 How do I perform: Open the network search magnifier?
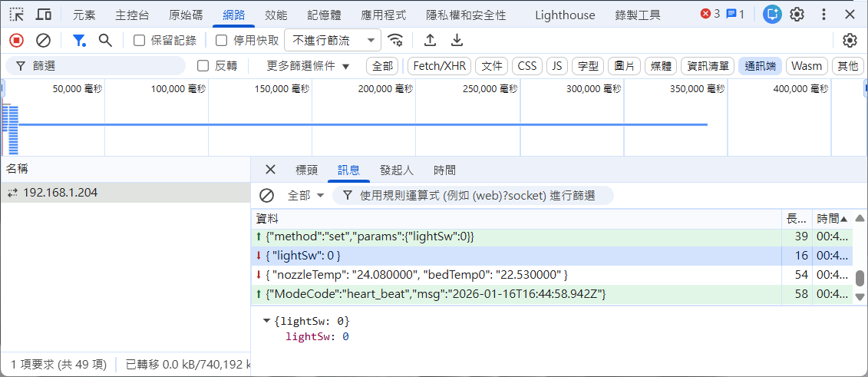[105, 40]
